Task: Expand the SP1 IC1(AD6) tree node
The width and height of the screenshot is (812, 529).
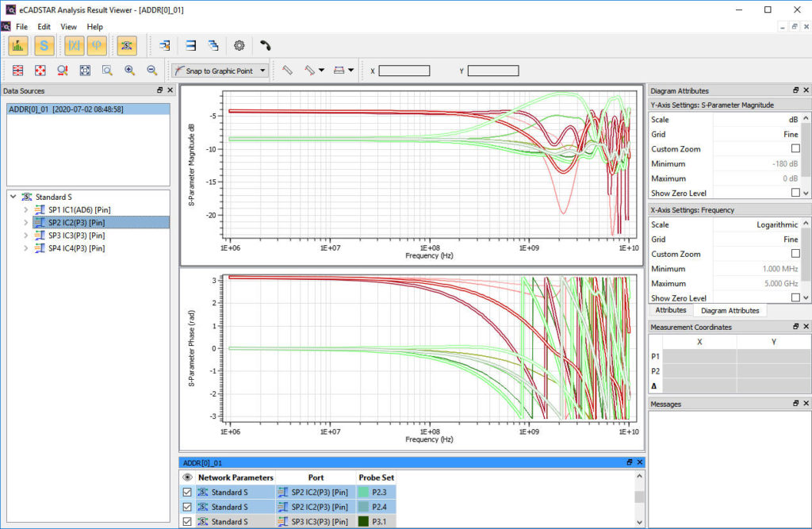Action: [25, 209]
